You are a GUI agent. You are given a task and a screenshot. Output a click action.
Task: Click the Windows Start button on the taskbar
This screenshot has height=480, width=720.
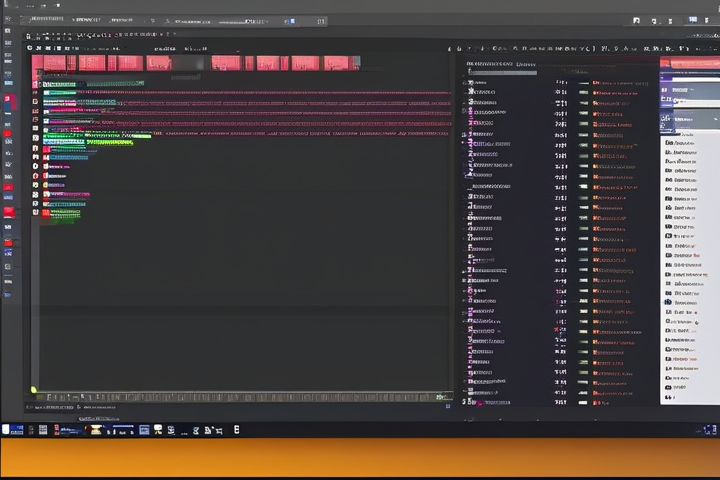pos(15,430)
